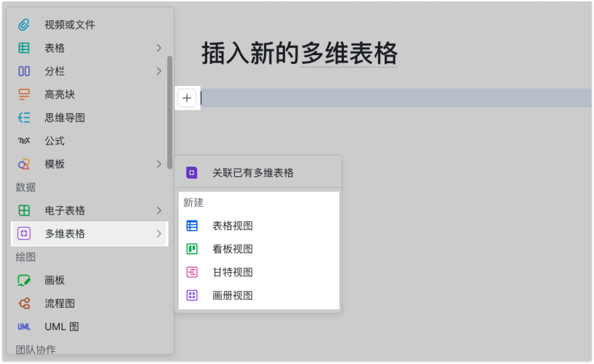Select 画板 under 绘图
The image size is (594, 364).
[x=89, y=280]
